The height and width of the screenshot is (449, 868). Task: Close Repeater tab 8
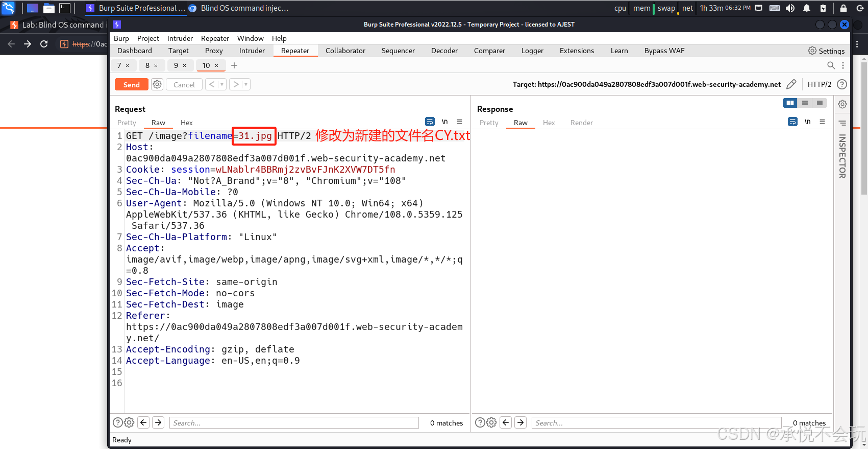[156, 65]
